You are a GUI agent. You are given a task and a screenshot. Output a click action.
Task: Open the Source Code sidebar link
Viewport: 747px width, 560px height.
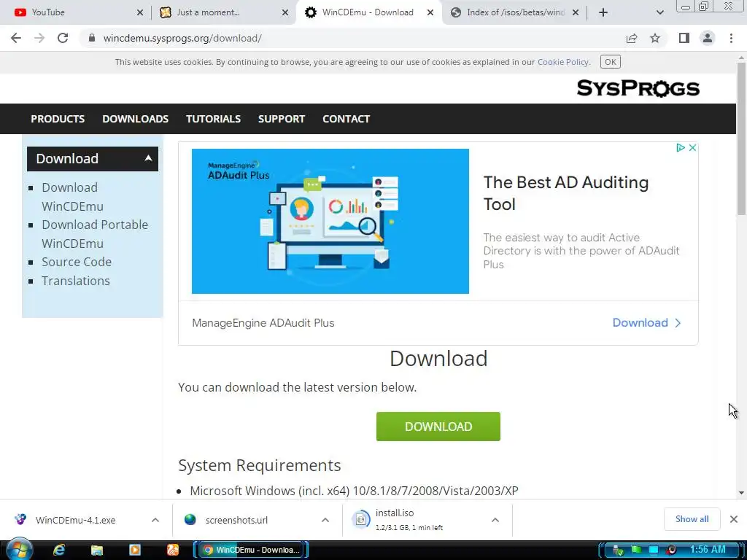76,262
